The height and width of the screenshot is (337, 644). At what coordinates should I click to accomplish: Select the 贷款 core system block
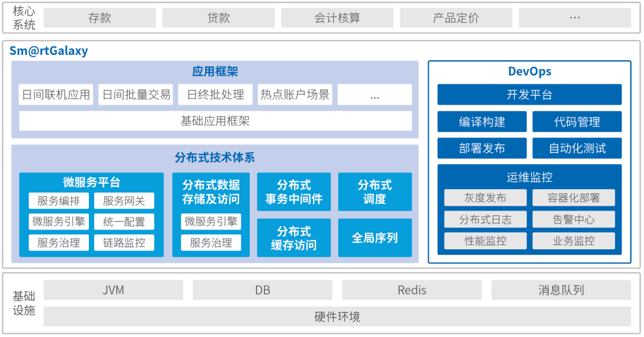pyautogui.click(x=218, y=18)
